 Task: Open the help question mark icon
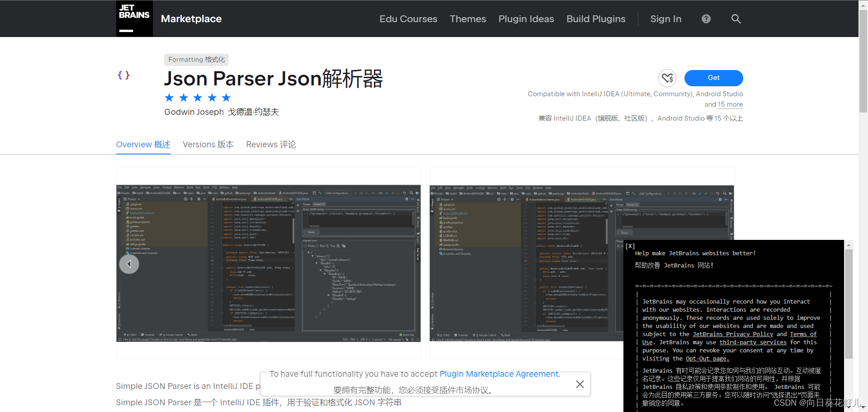click(x=706, y=19)
